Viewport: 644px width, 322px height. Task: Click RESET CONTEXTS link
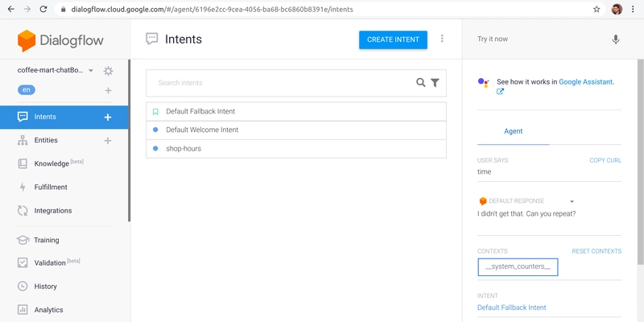[597, 251]
